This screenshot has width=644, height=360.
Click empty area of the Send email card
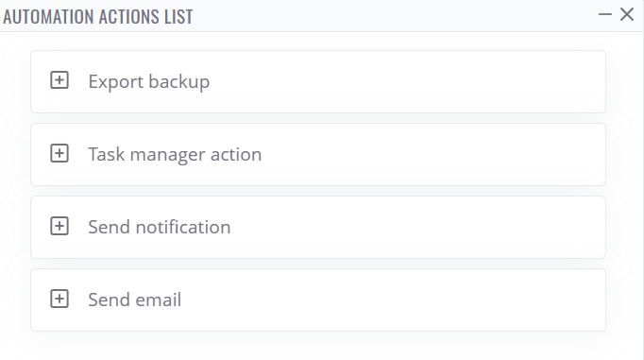point(390,300)
